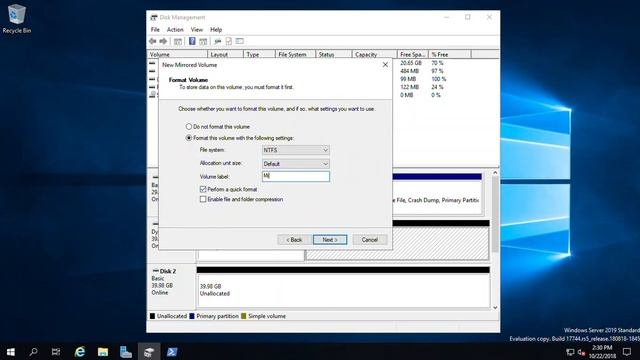640x360 pixels.
Task: Click the Show/Hide Console Tree toolbar icon
Action: (x=178, y=41)
